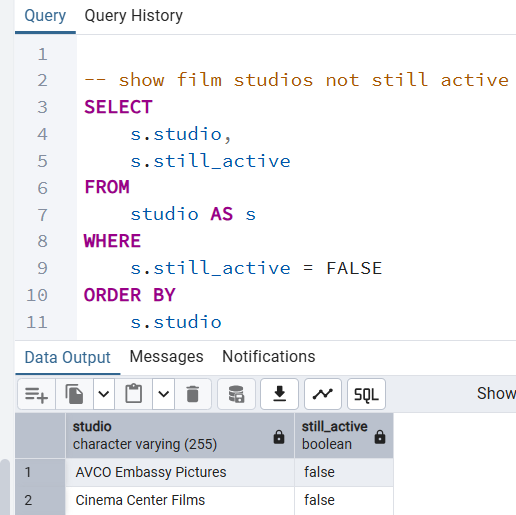Click the Paste clipboard icon
This screenshot has width=516, height=515.
[x=134, y=394]
